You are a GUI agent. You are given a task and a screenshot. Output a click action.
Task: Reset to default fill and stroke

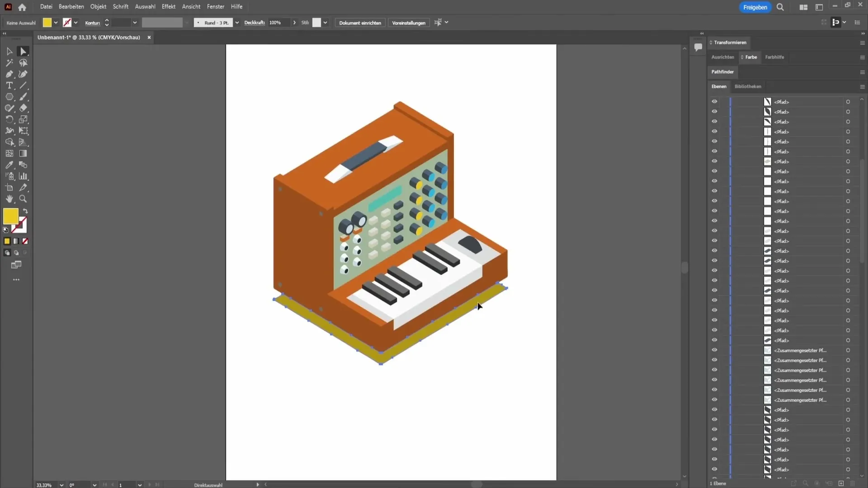click(5, 230)
